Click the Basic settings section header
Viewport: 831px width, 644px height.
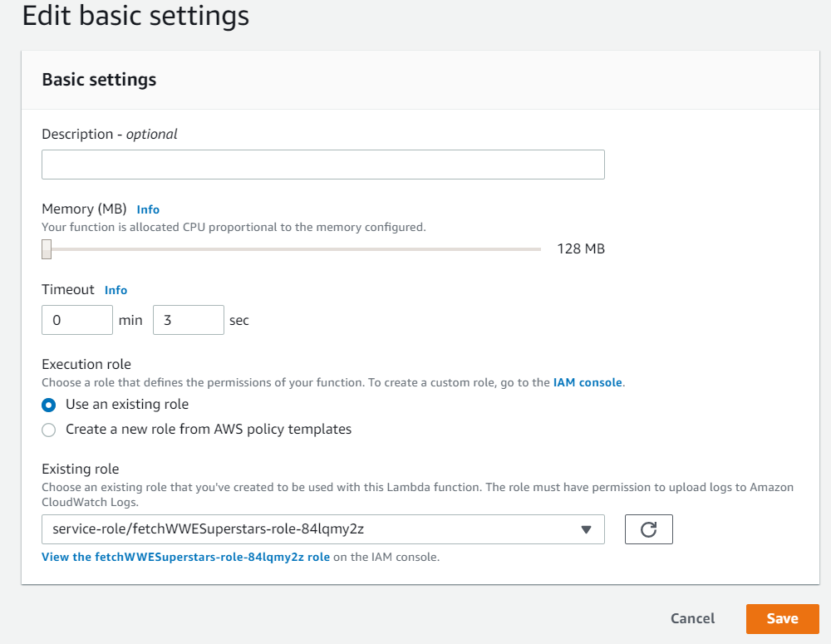point(99,80)
